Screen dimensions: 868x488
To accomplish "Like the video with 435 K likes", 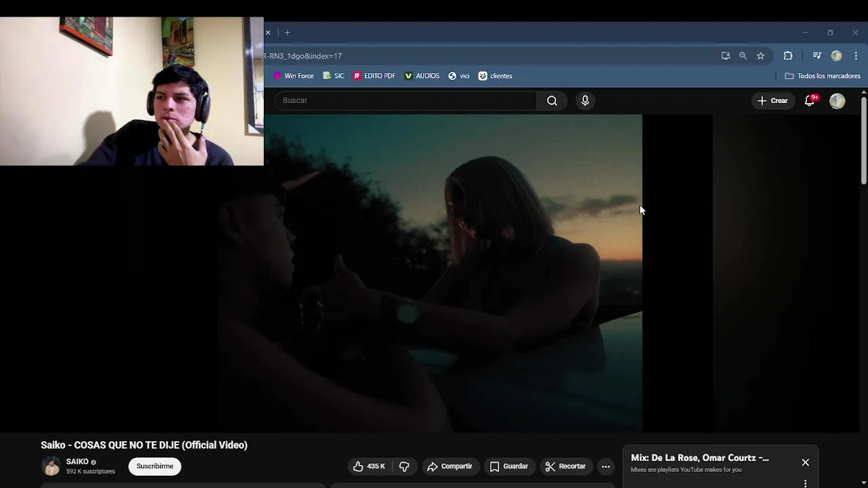I will (x=369, y=466).
